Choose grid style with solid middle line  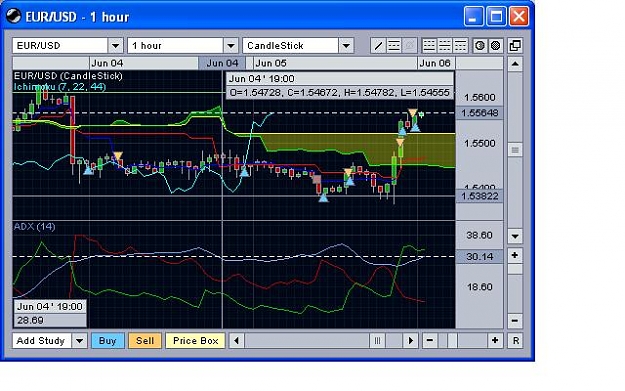click(444, 46)
